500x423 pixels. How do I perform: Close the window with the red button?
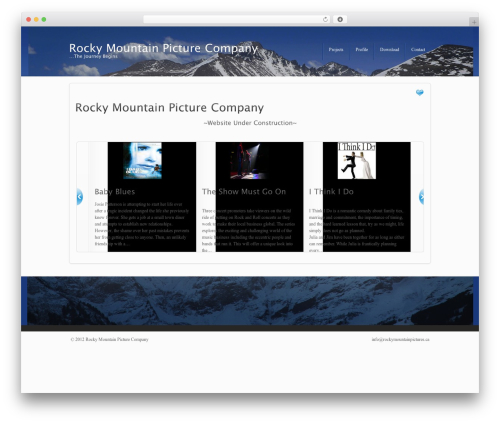click(x=29, y=20)
